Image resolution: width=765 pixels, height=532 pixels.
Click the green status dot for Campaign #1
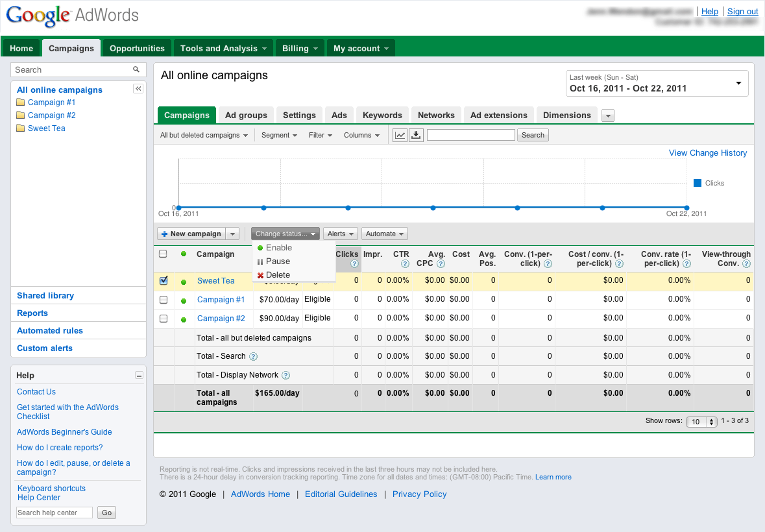point(184,301)
